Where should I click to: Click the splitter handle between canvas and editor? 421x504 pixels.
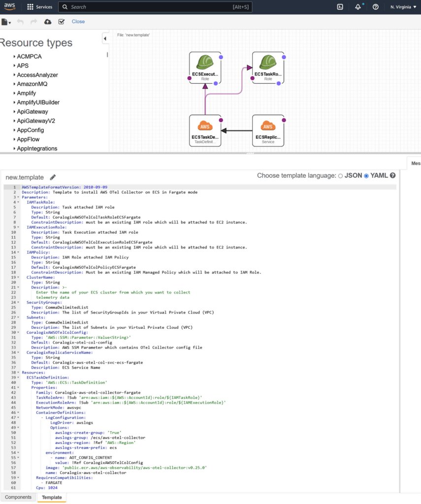point(250,153)
